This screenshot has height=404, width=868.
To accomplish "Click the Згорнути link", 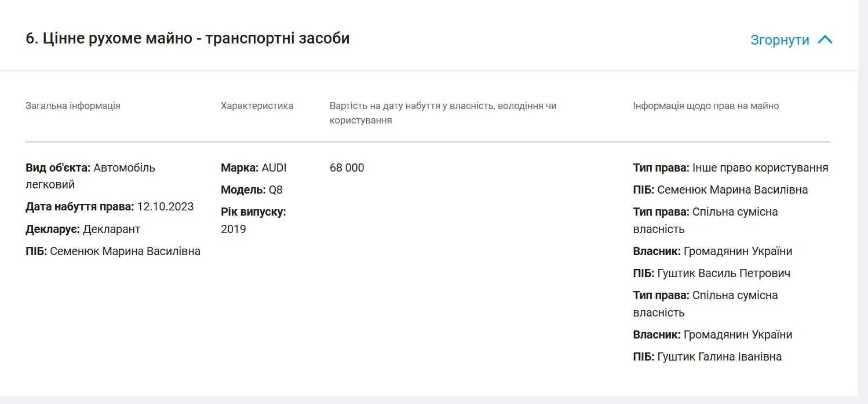I will (x=779, y=40).
